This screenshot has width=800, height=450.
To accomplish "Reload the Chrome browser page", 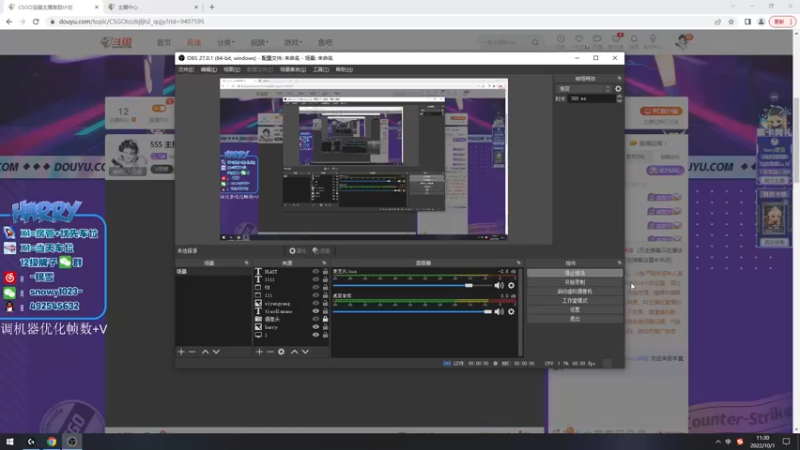I will point(36,21).
